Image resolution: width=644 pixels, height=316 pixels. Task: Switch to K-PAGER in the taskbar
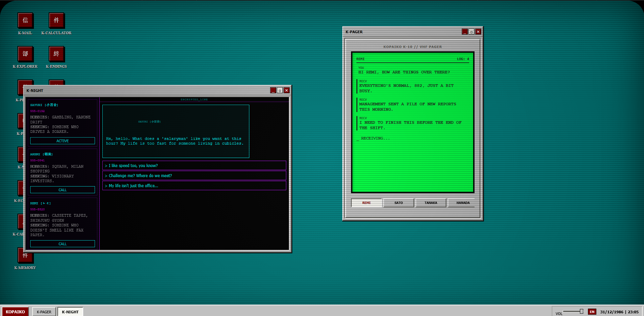coord(44,312)
